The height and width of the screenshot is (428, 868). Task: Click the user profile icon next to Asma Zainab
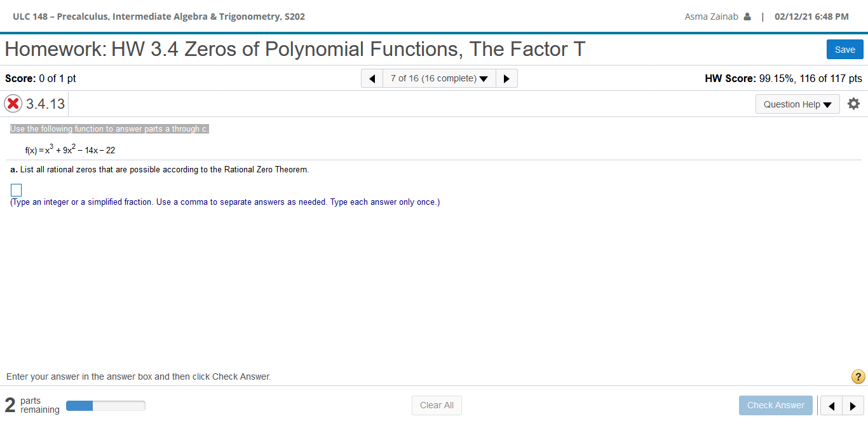pyautogui.click(x=747, y=17)
